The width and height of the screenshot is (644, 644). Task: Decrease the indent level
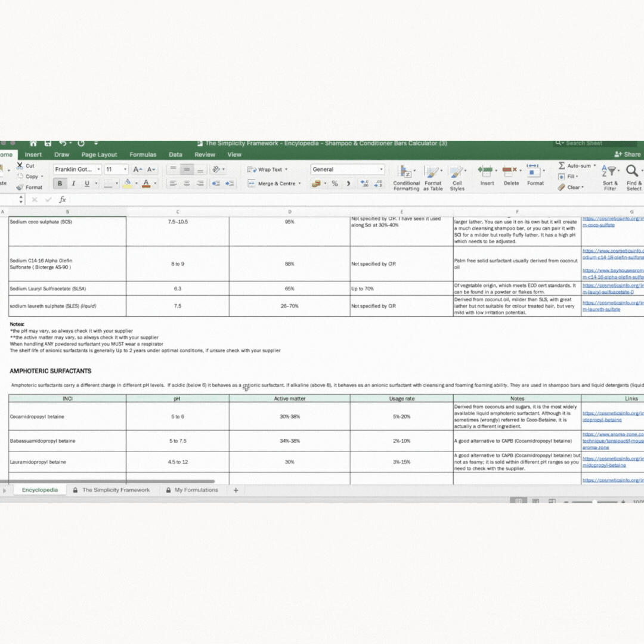point(216,184)
